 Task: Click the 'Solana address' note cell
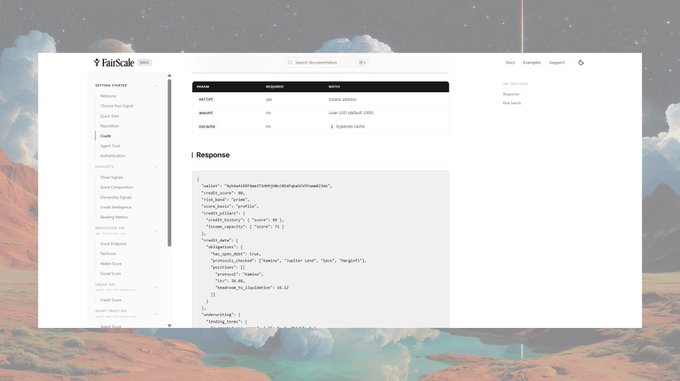tap(342, 99)
